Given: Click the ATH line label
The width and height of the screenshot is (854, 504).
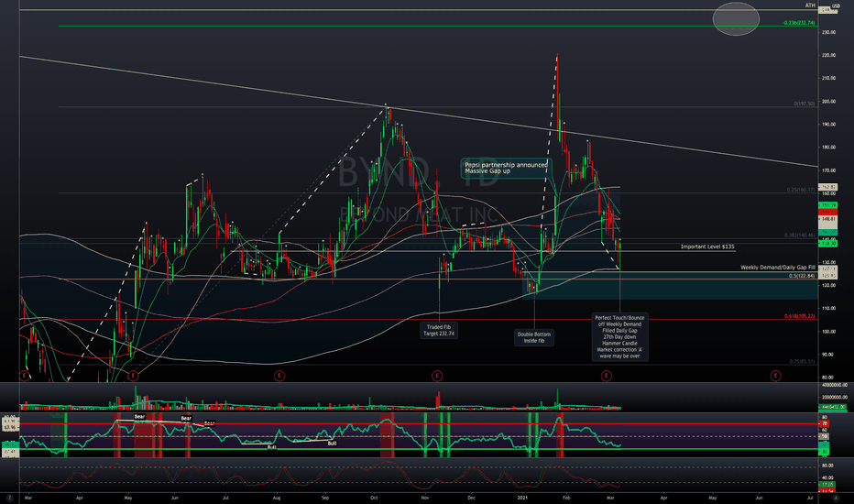Looking at the screenshot, I should (x=810, y=5).
